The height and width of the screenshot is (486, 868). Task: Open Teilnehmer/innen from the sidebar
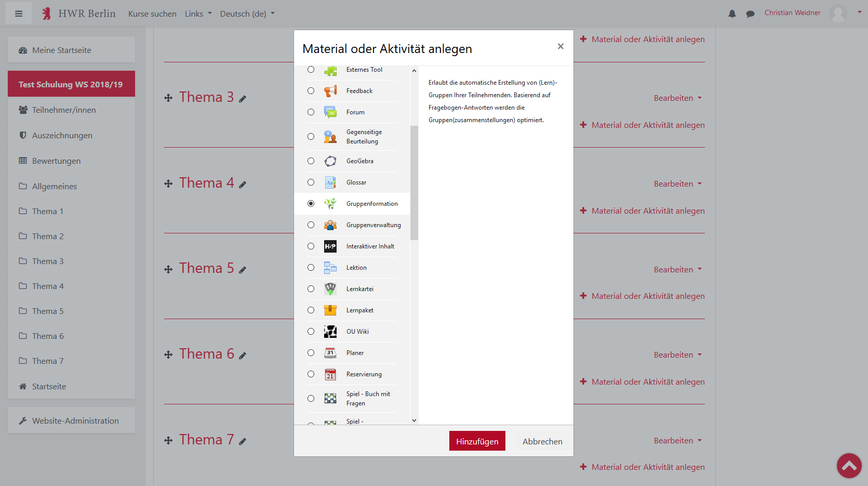[64, 110]
